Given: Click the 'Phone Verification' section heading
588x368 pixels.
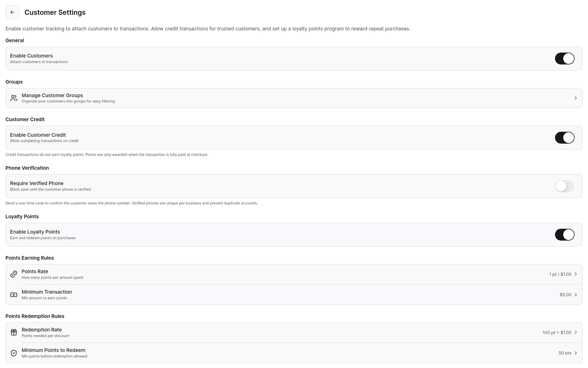Looking at the screenshot, I should tap(27, 168).
